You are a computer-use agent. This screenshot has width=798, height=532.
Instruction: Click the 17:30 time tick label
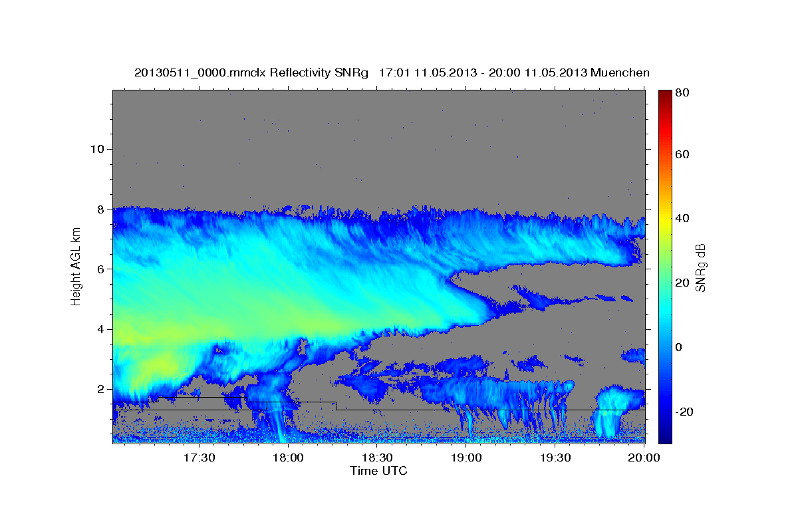coord(199,458)
